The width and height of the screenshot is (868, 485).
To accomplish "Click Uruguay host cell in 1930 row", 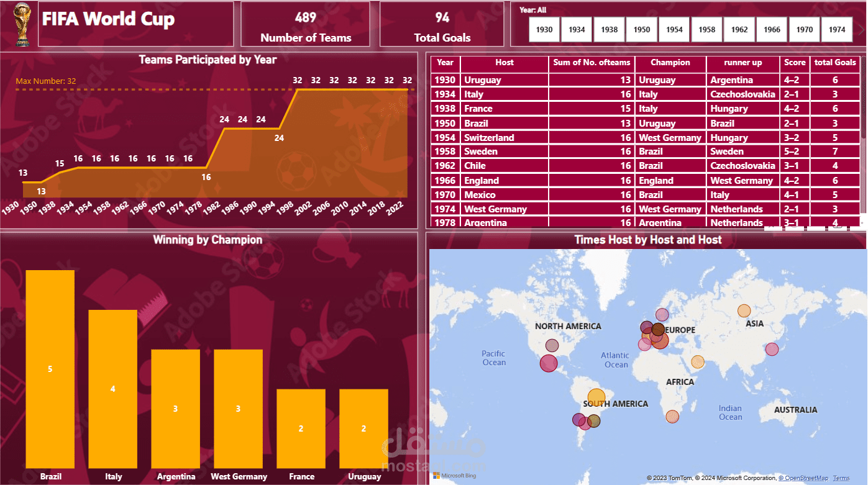I will click(x=505, y=80).
